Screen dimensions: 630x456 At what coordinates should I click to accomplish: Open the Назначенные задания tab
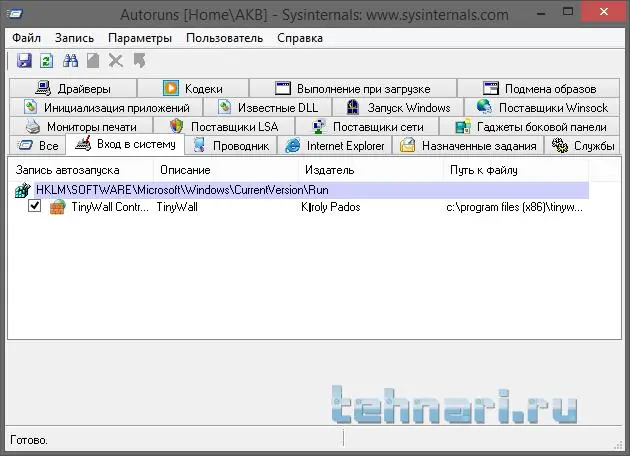coord(468,145)
